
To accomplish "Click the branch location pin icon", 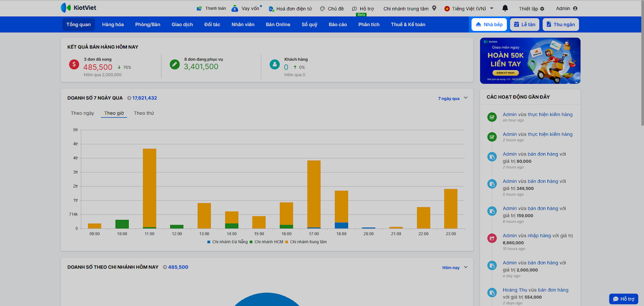I will pyautogui.click(x=434, y=8).
